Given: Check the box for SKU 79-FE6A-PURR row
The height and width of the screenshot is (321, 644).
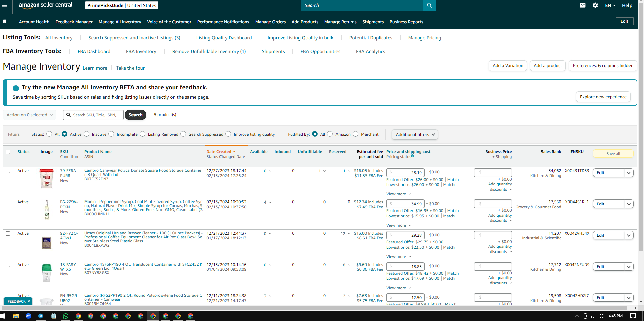Looking at the screenshot, I should [8, 171].
